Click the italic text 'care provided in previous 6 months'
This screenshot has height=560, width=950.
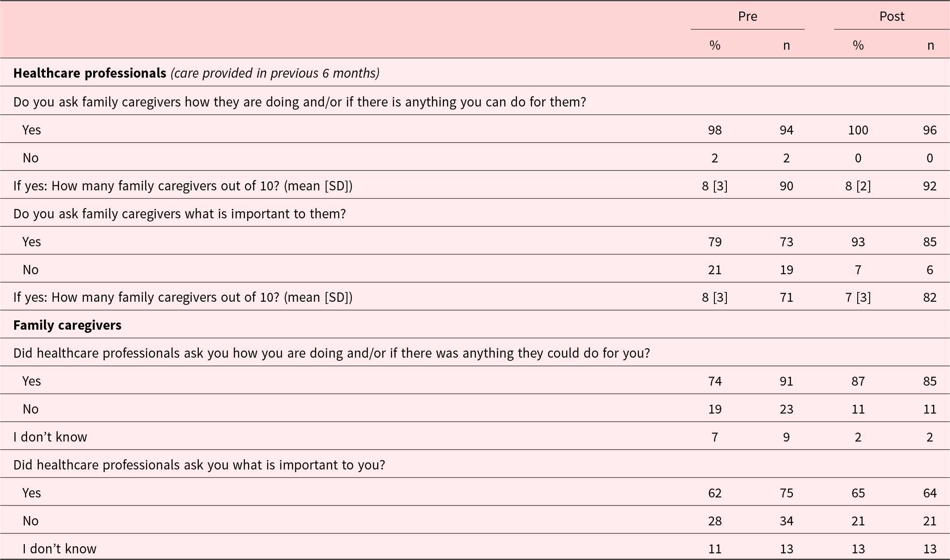[x=275, y=73]
